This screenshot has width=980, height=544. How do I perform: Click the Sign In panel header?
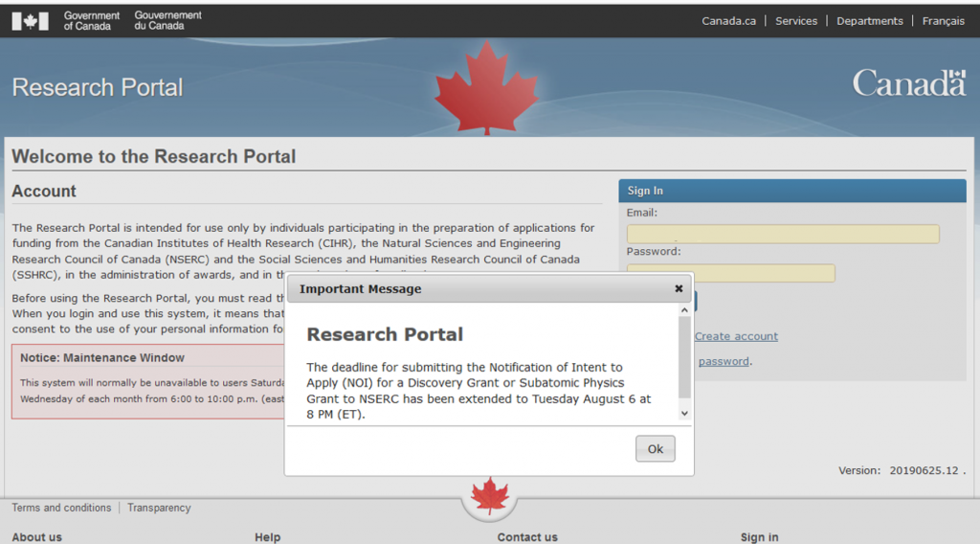791,191
